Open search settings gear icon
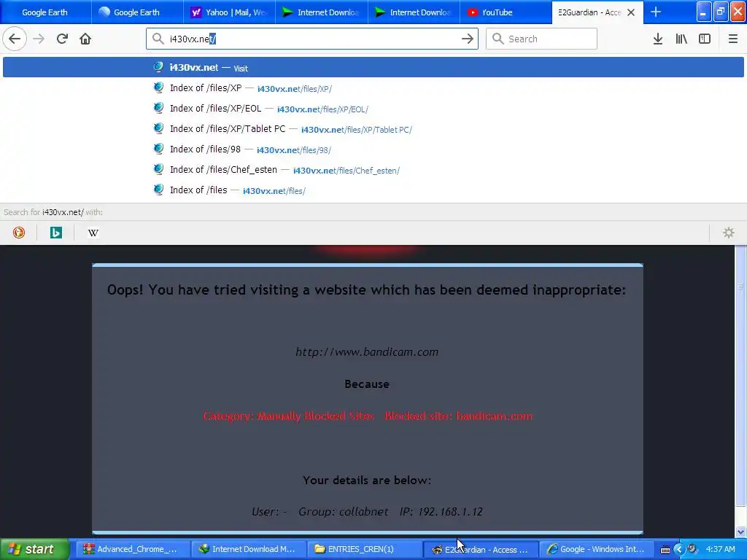This screenshot has width=747, height=560. [x=729, y=233]
